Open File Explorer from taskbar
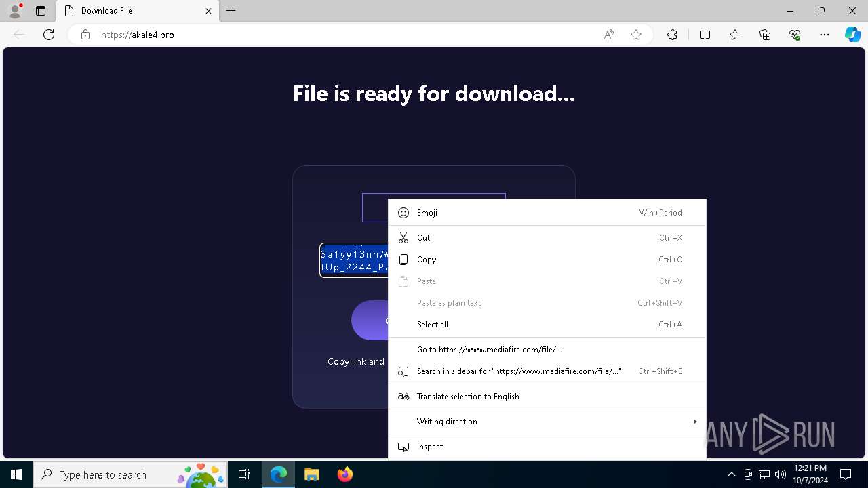The image size is (868, 488). (311, 474)
